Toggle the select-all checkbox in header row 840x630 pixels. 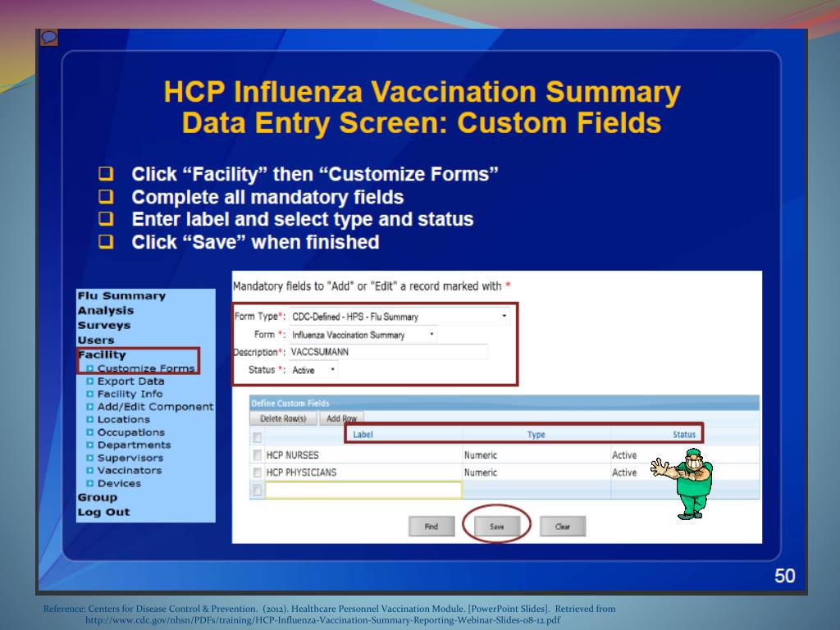click(x=257, y=435)
